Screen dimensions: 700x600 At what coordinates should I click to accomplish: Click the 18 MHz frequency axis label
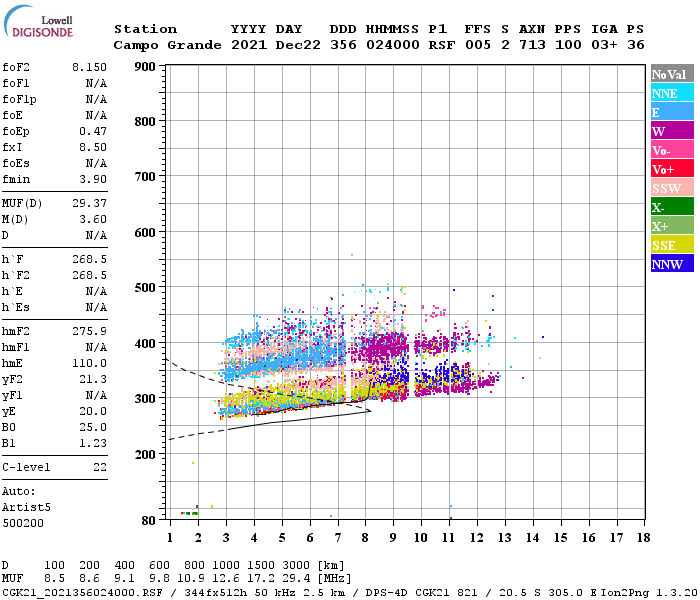pos(643,538)
